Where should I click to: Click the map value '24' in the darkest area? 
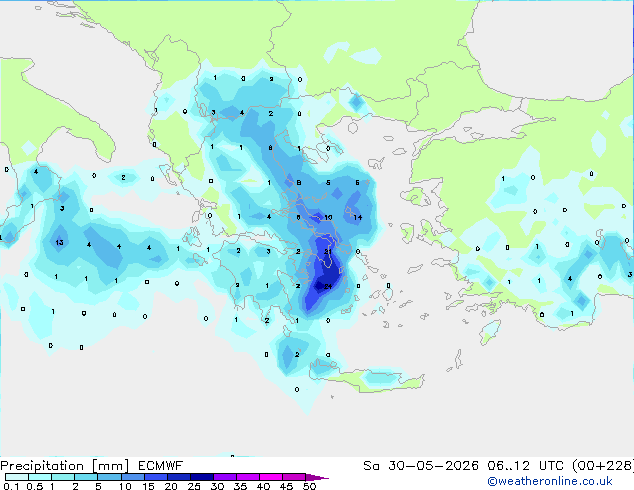(x=328, y=286)
